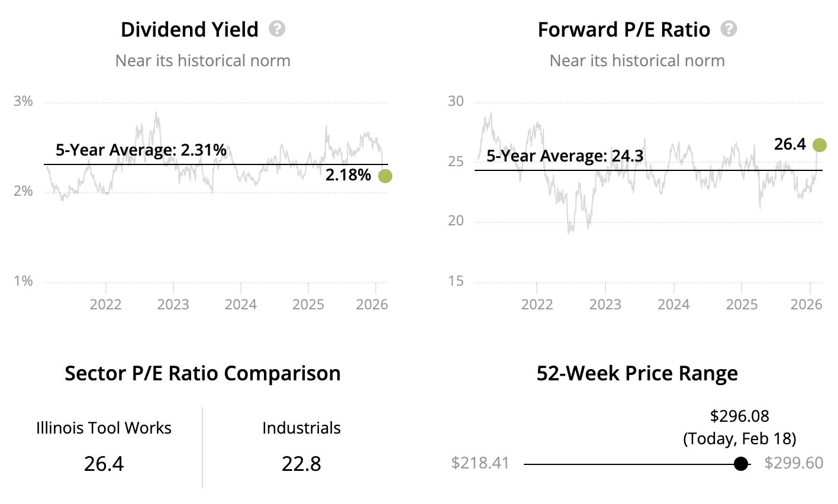Open the Forward P/E Ratio help icon

tap(729, 28)
